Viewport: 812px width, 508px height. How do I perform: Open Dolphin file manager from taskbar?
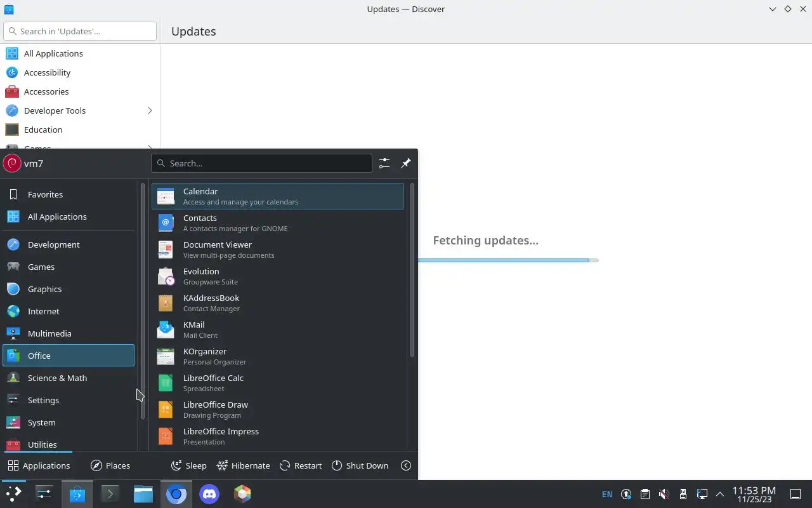(143, 494)
